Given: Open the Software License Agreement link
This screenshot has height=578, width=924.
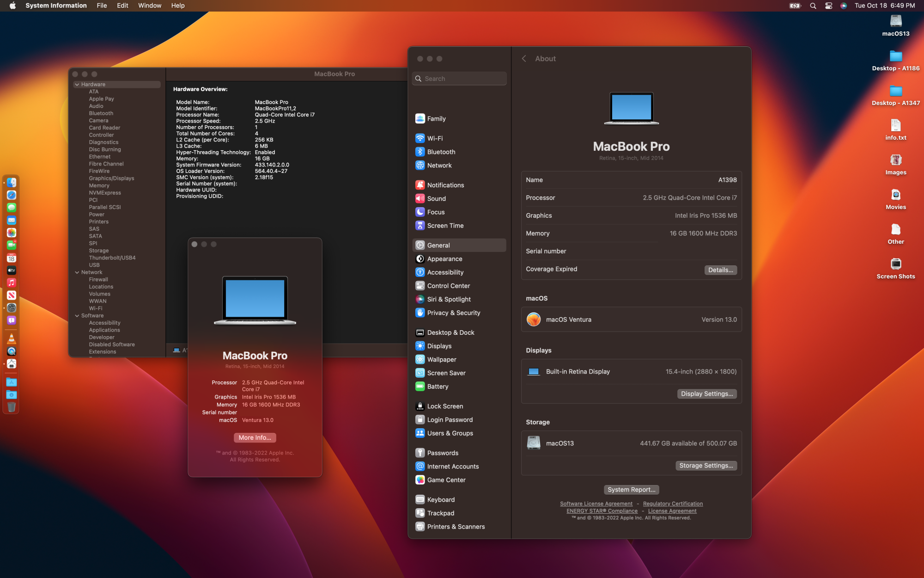Looking at the screenshot, I should [596, 504].
